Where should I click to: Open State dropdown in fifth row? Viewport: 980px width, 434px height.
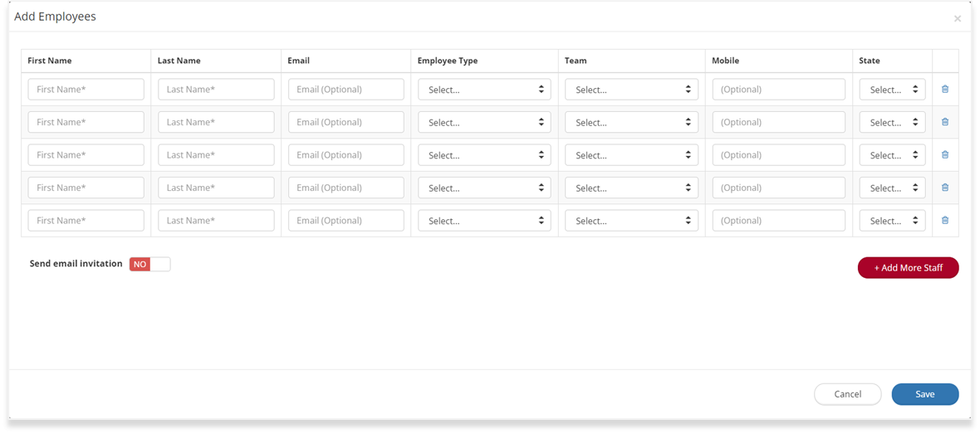(x=893, y=221)
